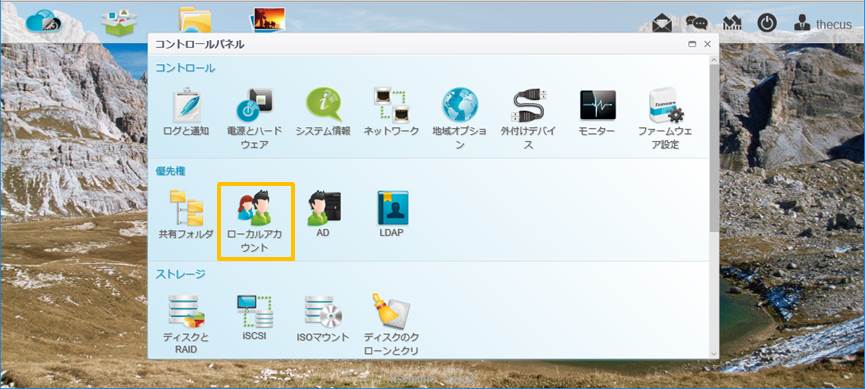865x389 pixels.
Task: Open the mail envelope icon
Action: (662, 23)
